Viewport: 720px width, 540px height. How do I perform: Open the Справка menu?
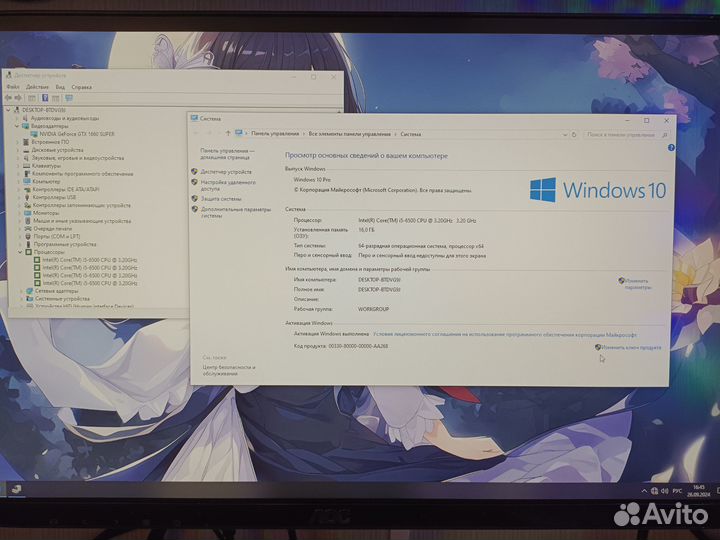82,87
